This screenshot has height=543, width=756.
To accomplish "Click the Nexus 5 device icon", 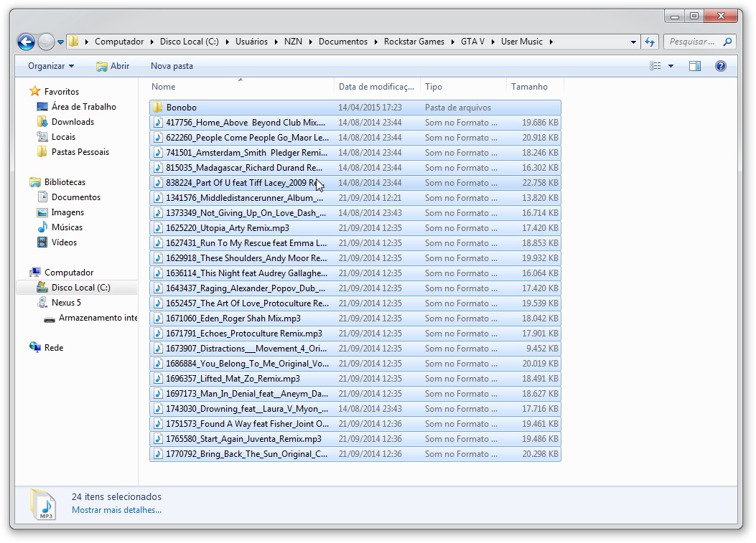I will coord(42,303).
